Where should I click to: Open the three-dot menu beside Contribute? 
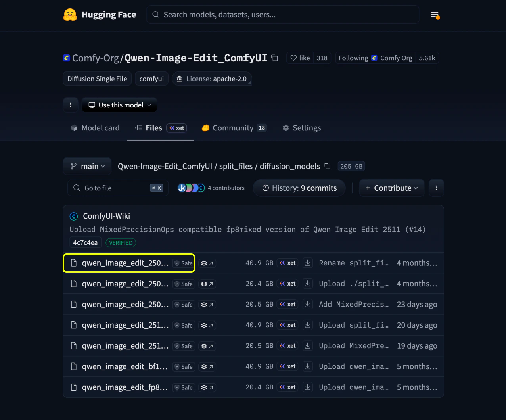click(x=436, y=188)
